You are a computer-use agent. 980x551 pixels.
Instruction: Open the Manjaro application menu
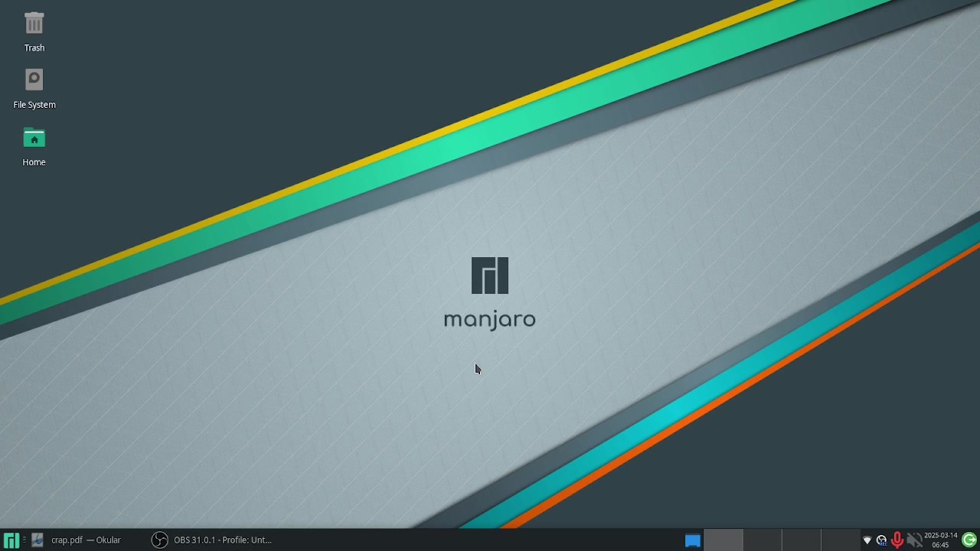(11, 540)
